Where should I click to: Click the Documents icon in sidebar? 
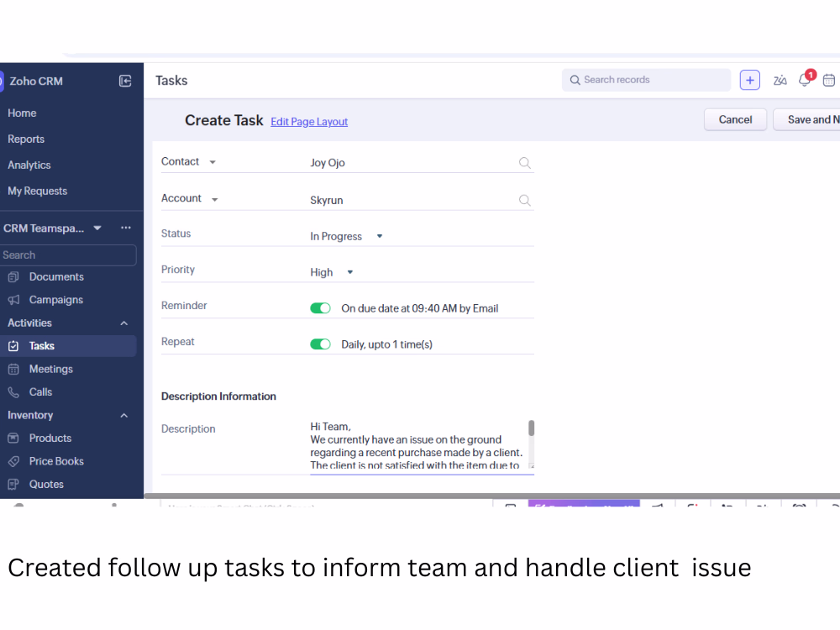click(x=14, y=277)
